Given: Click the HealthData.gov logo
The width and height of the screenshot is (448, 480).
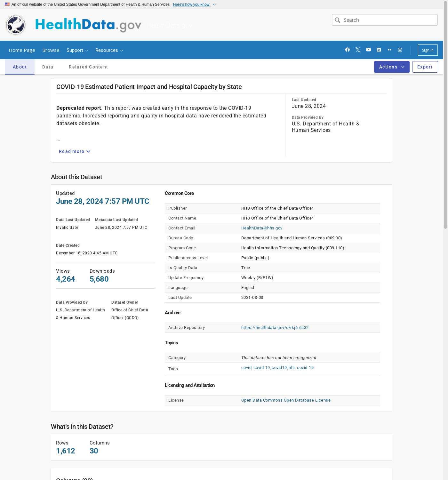Looking at the screenshot, I should pyautogui.click(x=88, y=25).
